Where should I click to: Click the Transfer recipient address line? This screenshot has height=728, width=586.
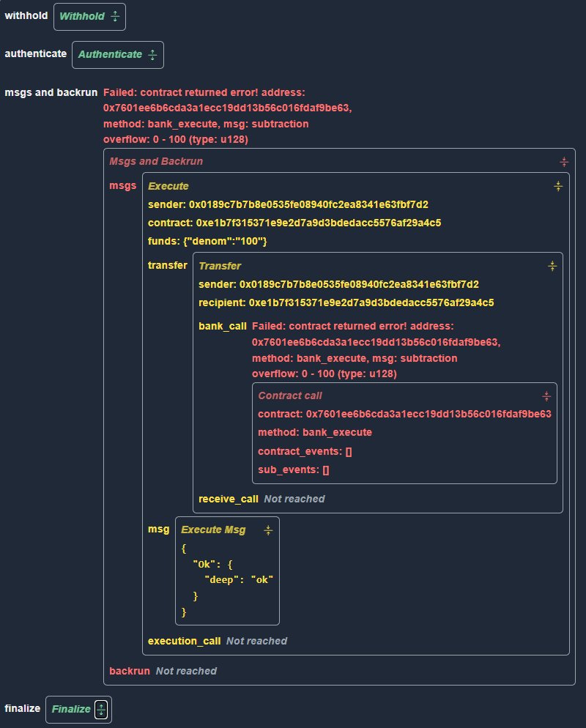(x=346, y=302)
